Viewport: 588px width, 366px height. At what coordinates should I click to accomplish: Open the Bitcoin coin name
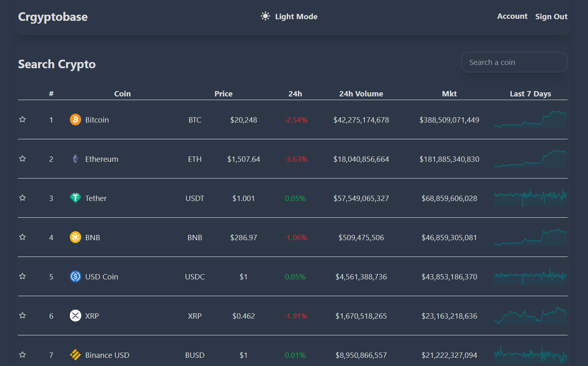tap(97, 120)
